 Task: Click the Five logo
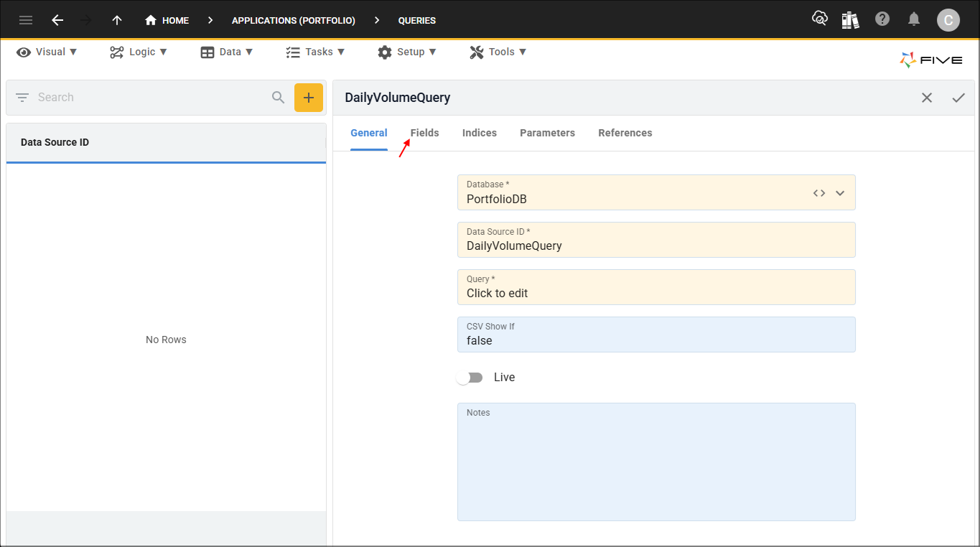click(931, 60)
